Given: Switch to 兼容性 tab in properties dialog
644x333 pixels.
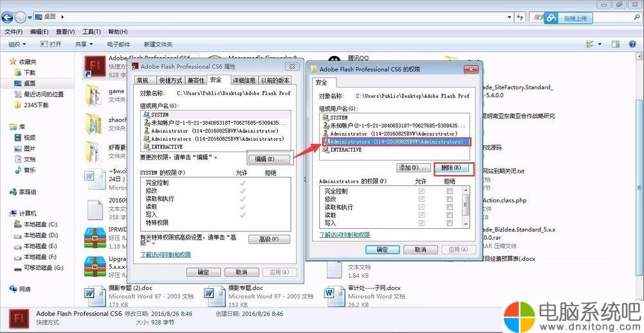Looking at the screenshot, I should [x=196, y=80].
